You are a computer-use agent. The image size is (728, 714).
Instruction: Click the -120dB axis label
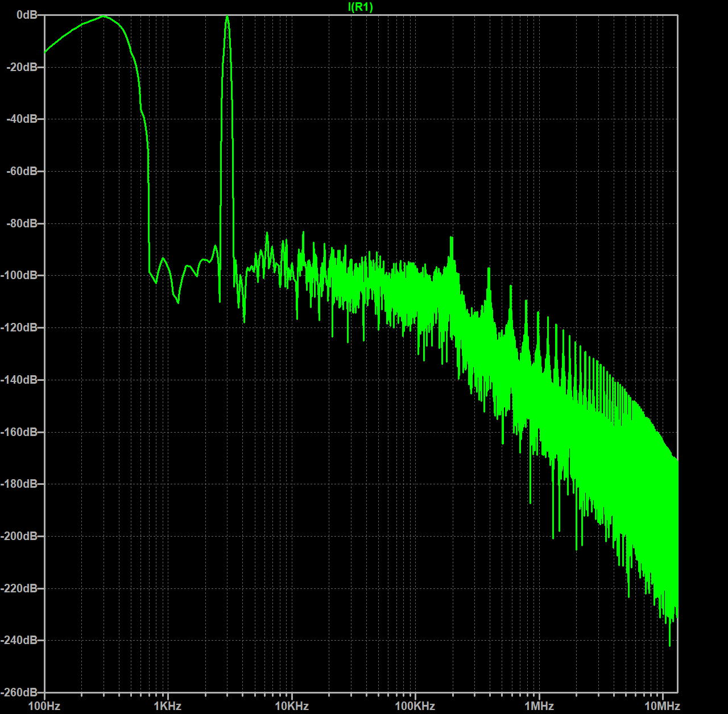(x=19, y=327)
